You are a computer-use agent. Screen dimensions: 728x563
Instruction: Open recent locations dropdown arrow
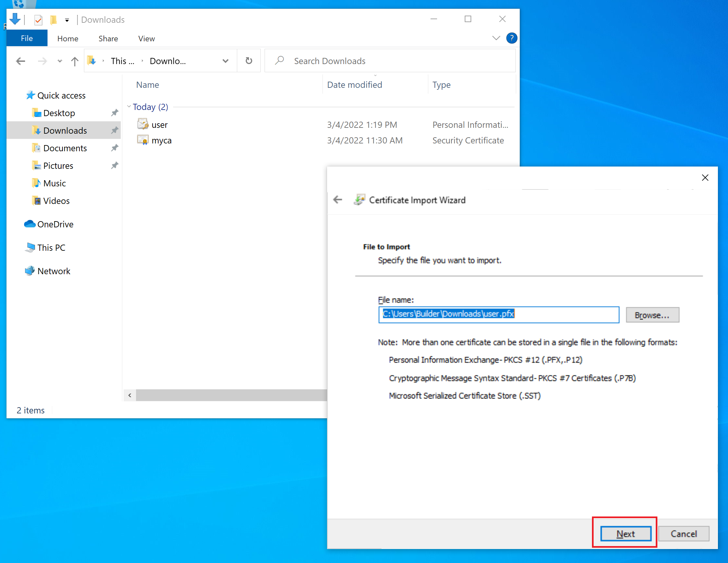coord(60,61)
